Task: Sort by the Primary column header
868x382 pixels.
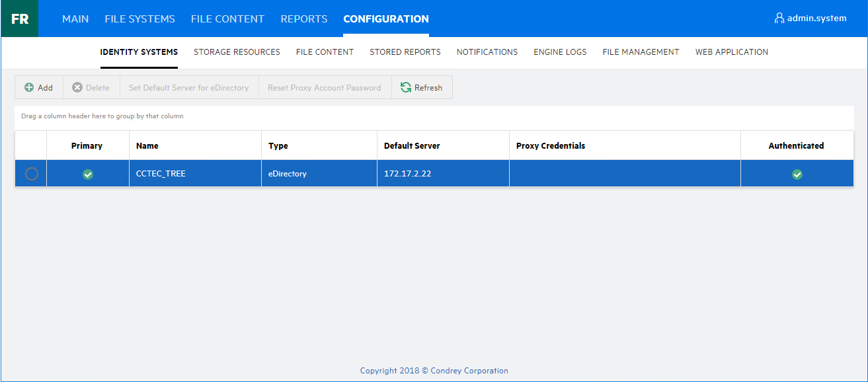Action: click(87, 146)
